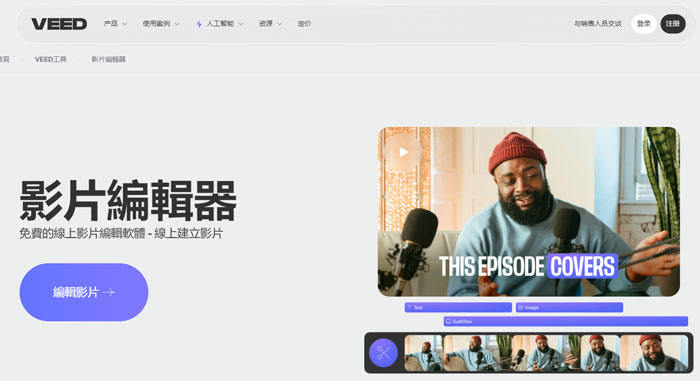Image resolution: width=700 pixels, height=381 pixels.
Task: Select the dark 注册 button
Action: [673, 24]
